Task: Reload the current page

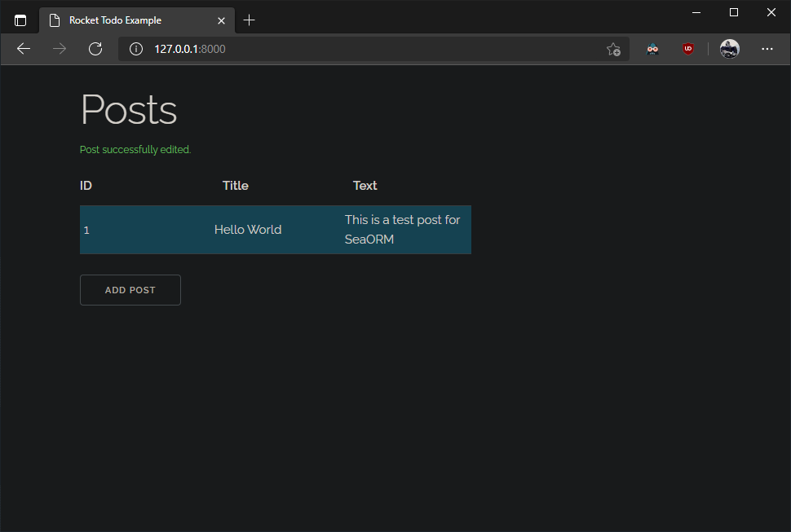Action: (x=95, y=49)
